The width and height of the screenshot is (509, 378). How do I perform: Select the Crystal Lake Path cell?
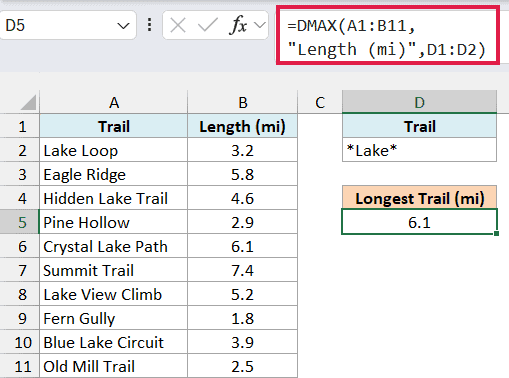click(x=114, y=246)
